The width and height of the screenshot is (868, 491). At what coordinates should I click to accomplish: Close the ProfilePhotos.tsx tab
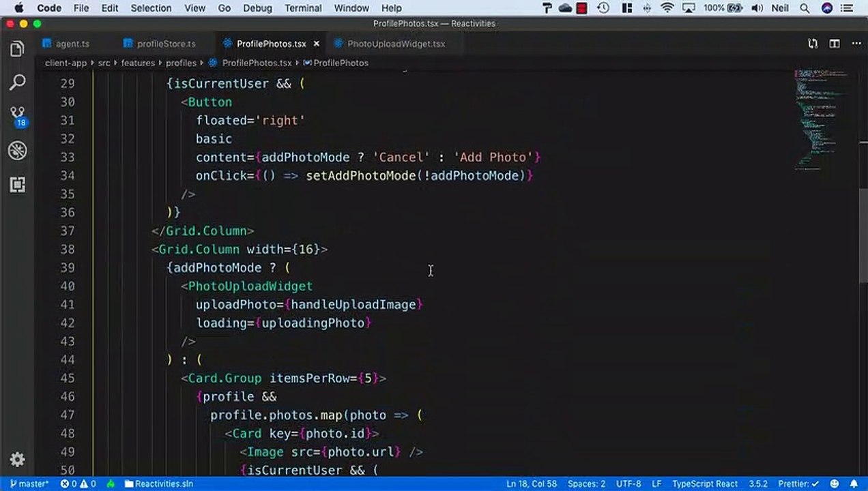tap(316, 44)
